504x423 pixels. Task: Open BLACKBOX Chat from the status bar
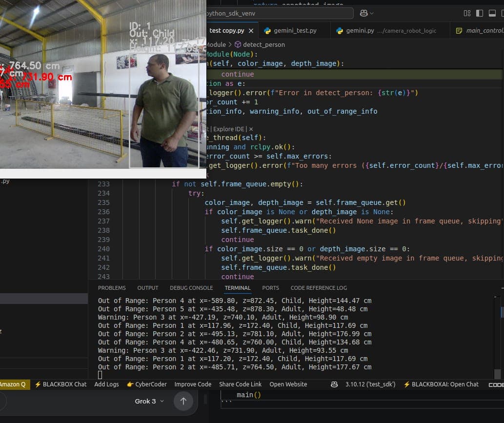(61, 384)
